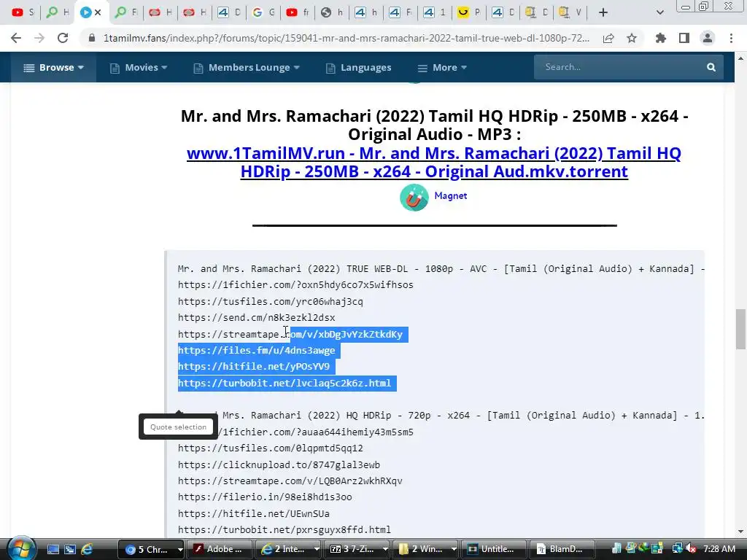747x560 pixels.
Task: Switch to the first YouTube tab
Action: (x=23, y=12)
